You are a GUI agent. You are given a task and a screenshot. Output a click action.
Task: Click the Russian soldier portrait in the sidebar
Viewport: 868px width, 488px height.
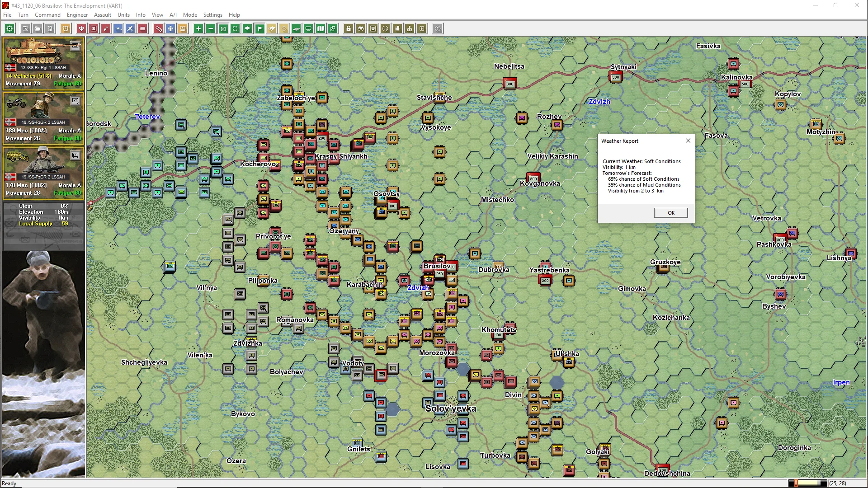(x=43, y=364)
